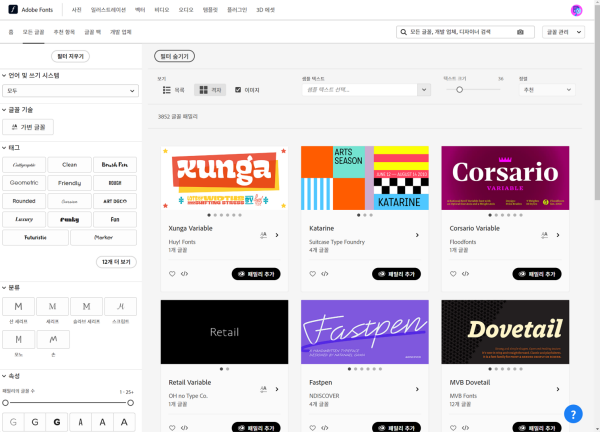The image size is (600, 432).
Task: Open the user profile avatar
Action: [x=576, y=10]
